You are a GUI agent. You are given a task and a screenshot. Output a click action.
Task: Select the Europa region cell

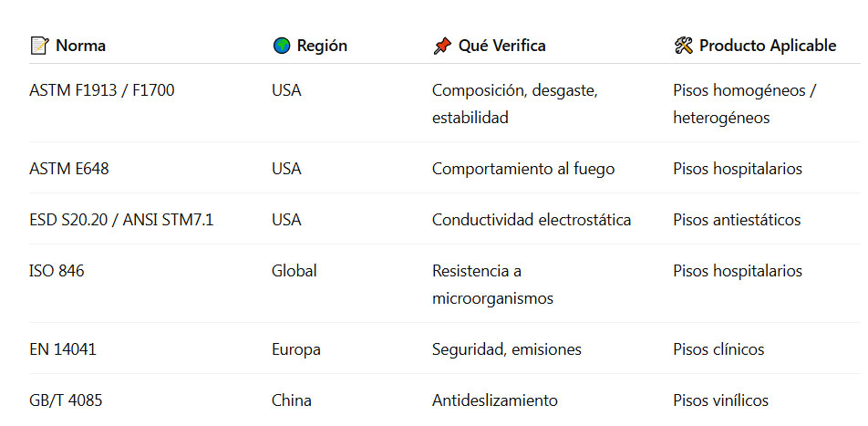(296, 349)
